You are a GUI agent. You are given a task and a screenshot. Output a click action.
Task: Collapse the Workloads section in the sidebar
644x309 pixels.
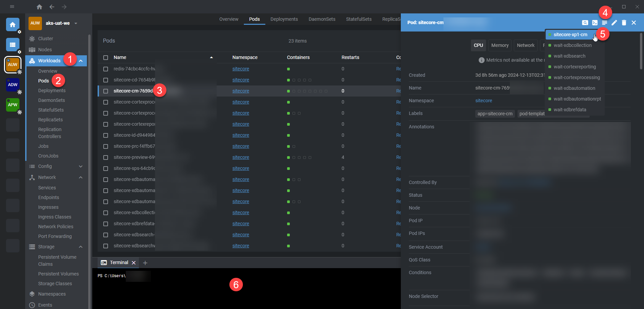81,61
